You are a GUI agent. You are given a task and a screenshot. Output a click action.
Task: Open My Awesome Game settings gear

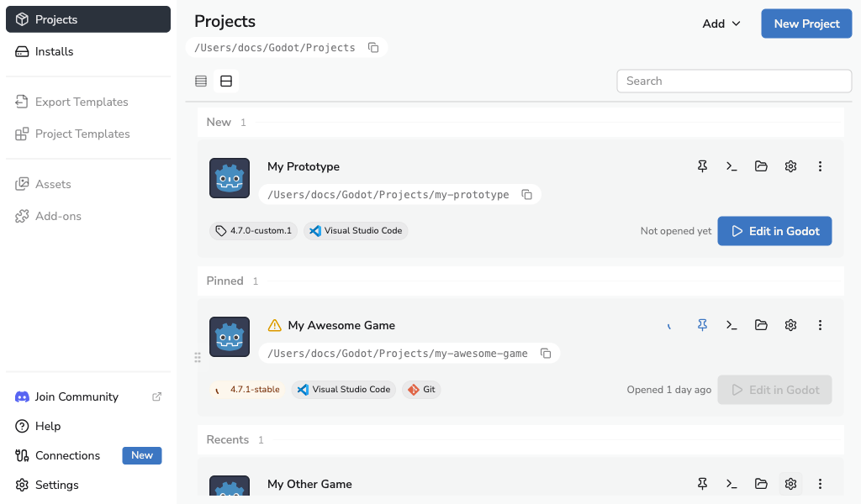(790, 325)
